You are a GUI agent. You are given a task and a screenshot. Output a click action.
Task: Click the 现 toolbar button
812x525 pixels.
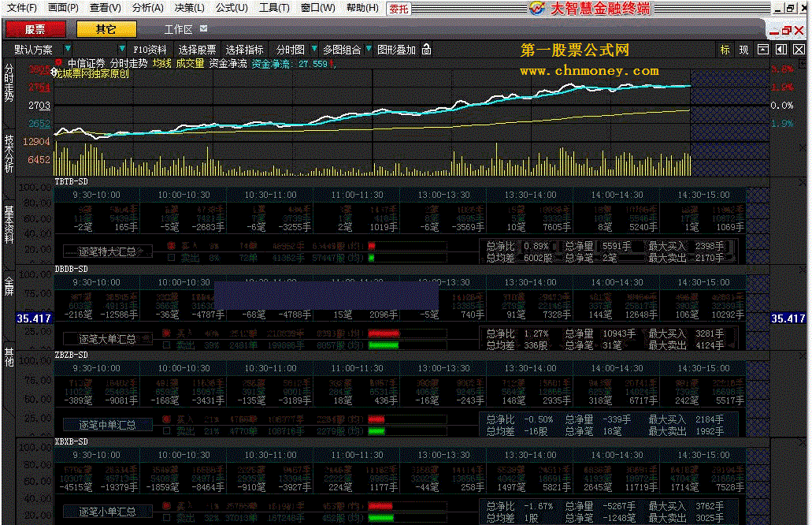(743, 50)
